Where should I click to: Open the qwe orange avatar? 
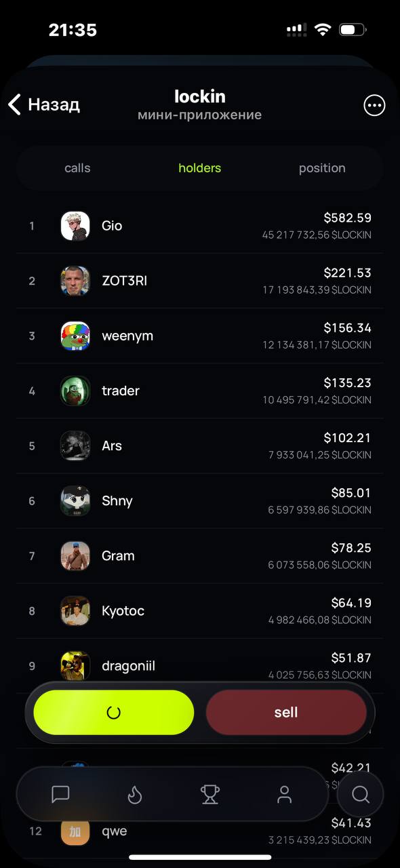tap(75, 831)
